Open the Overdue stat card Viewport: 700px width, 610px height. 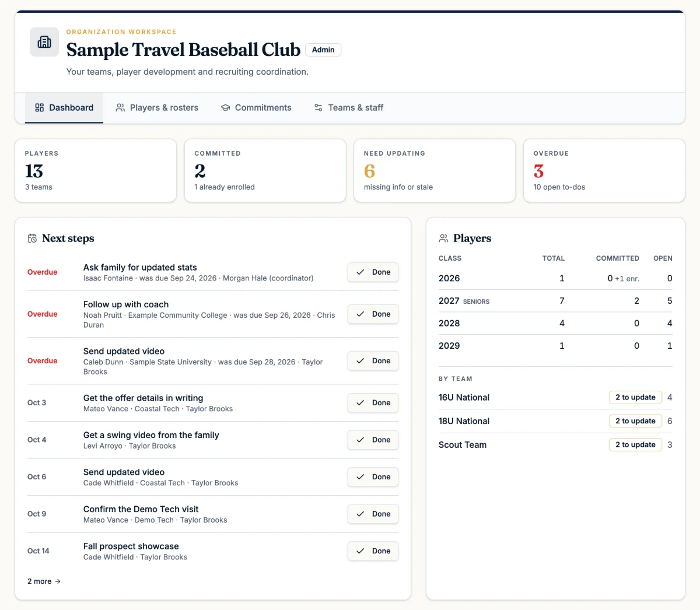(x=604, y=170)
